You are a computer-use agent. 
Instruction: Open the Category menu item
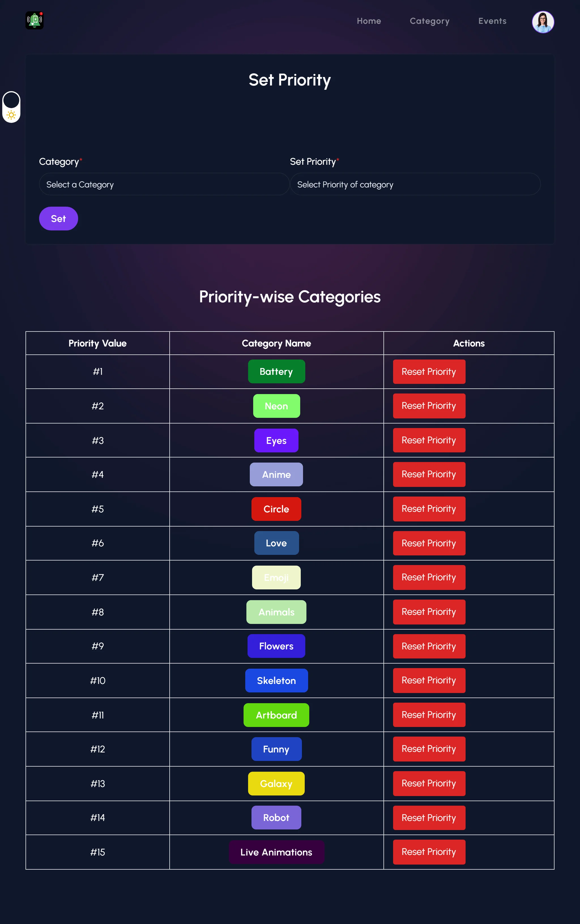429,21
